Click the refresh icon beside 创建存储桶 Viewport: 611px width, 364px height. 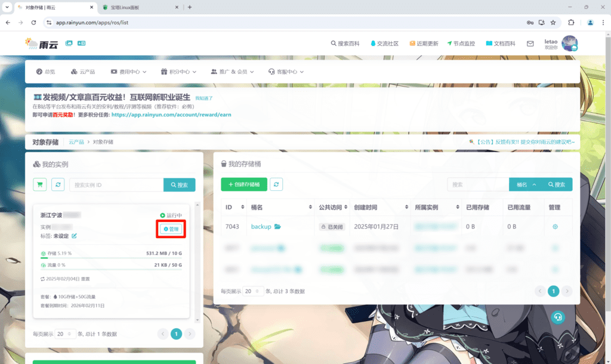[x=276, y=184]
